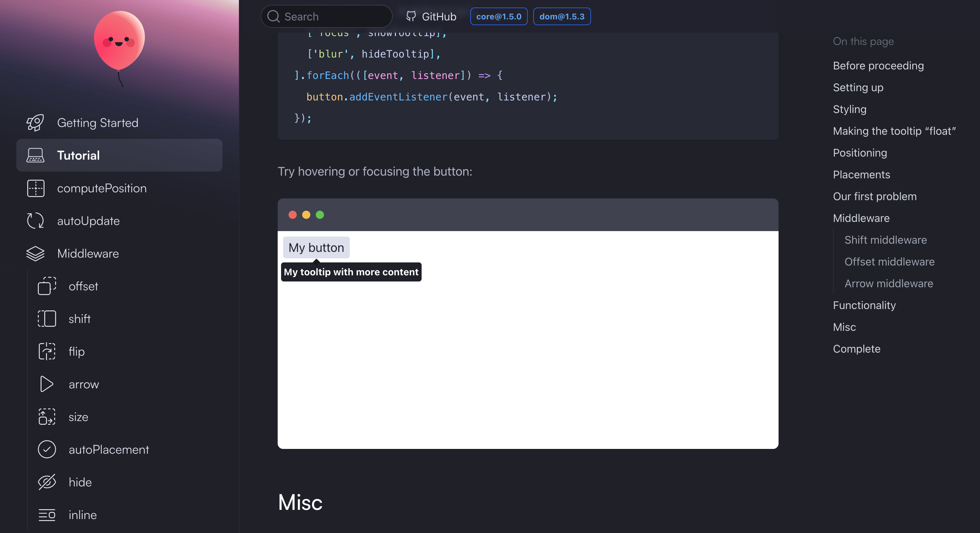Jump to Our first problem section
Viewport: 980px width, 533px height.
point(875,196)
